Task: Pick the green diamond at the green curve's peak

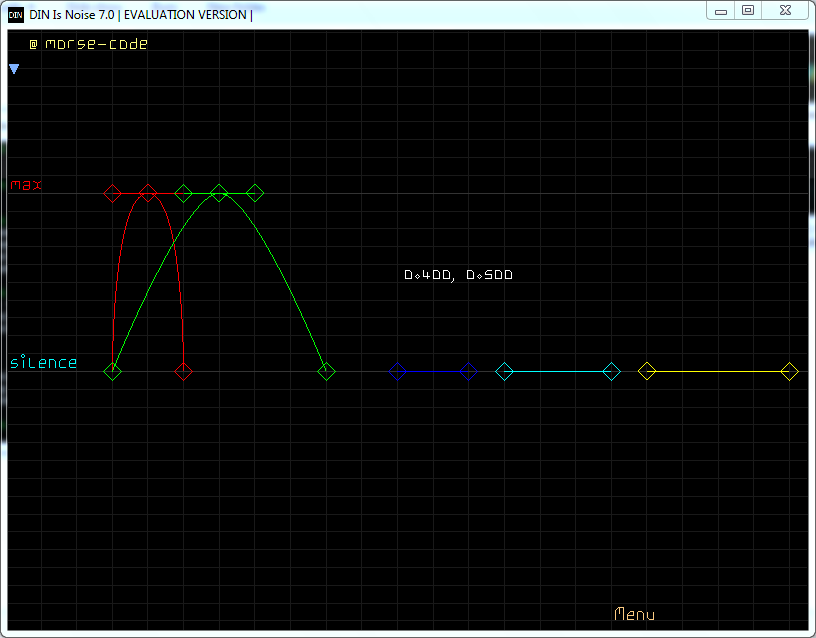Action: click(x=219, y=193)
